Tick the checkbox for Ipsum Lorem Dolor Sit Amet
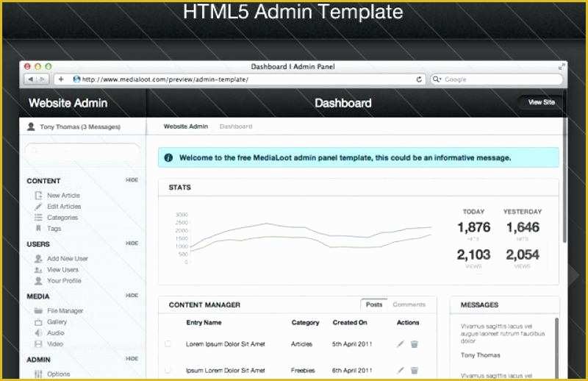Screen dimensions: 588x381 coord(168,370)
